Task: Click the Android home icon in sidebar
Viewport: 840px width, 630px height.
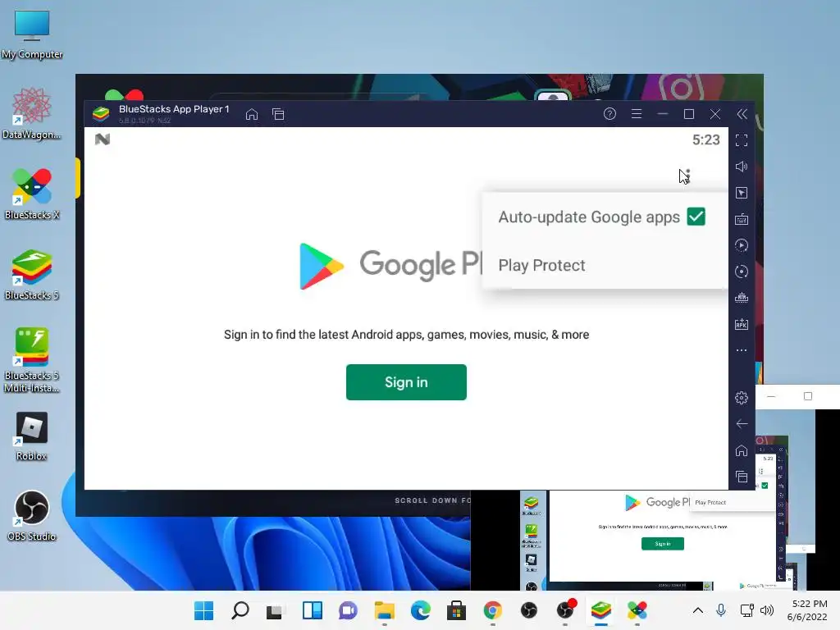Action: coord(742,450)
